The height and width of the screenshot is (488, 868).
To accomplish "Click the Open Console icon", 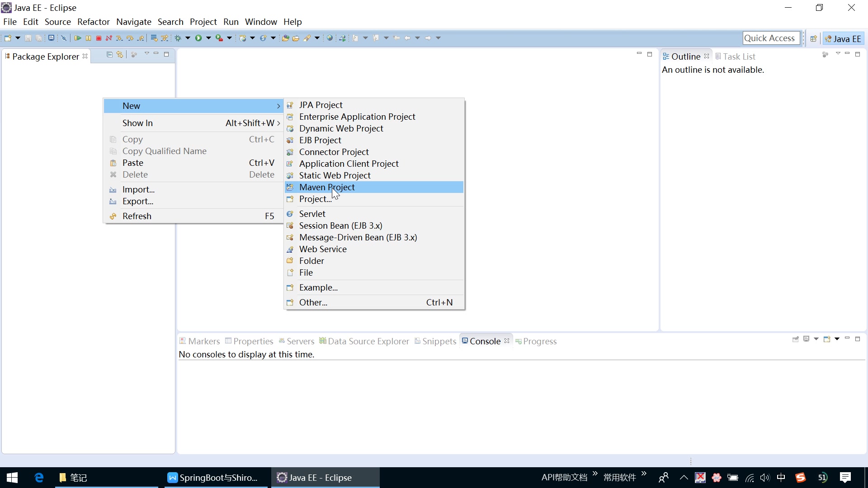I will pyautogui.click(x=827, y=339).
